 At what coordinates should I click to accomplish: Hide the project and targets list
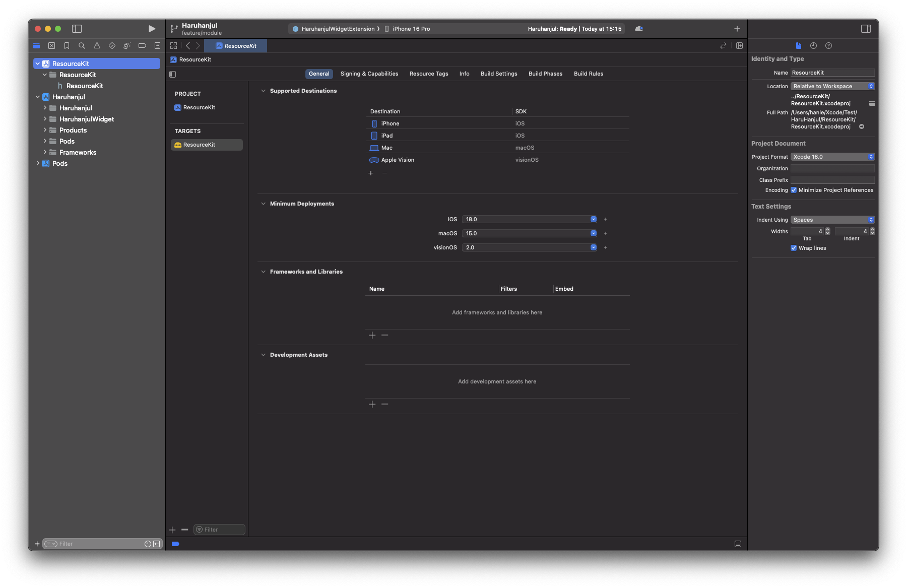[173, 74]
